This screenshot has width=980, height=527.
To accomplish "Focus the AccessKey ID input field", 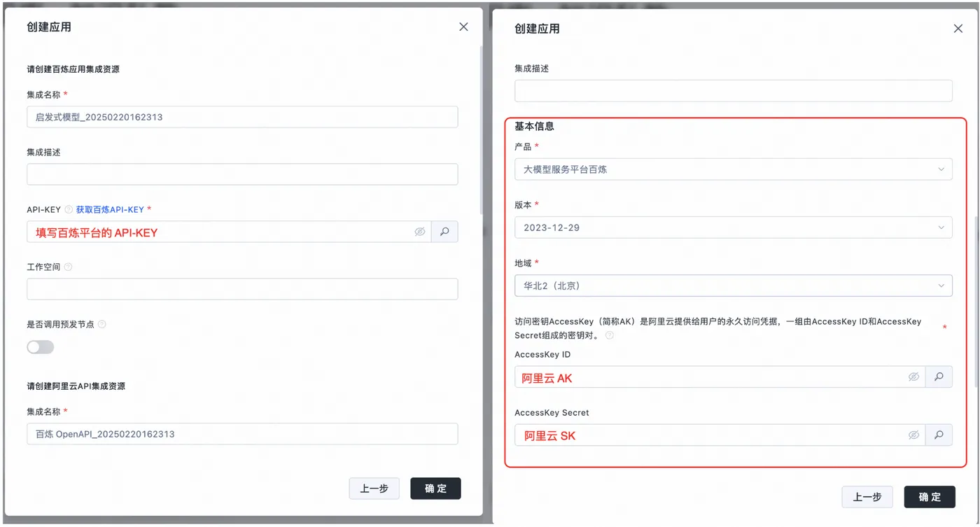I will tap(720, 377).
